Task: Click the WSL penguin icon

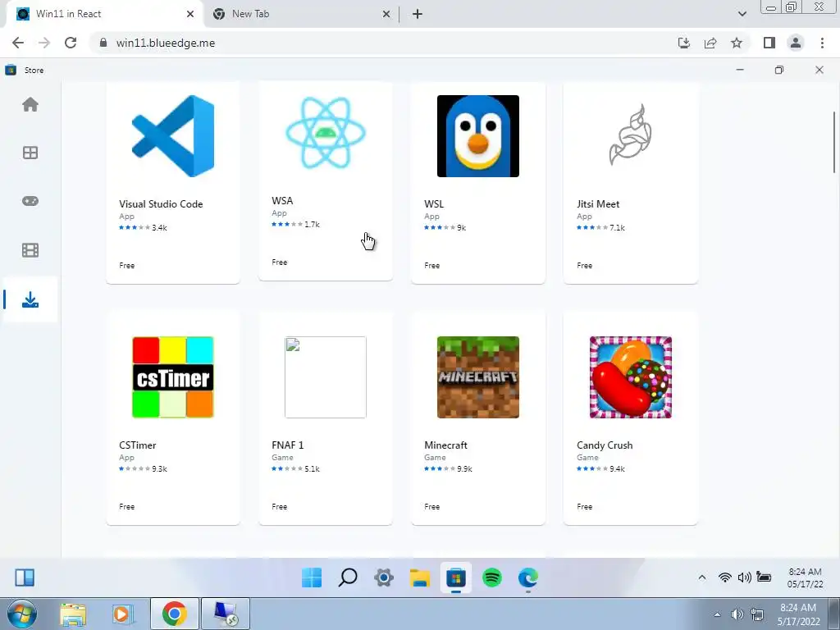Action: (478, 136)
